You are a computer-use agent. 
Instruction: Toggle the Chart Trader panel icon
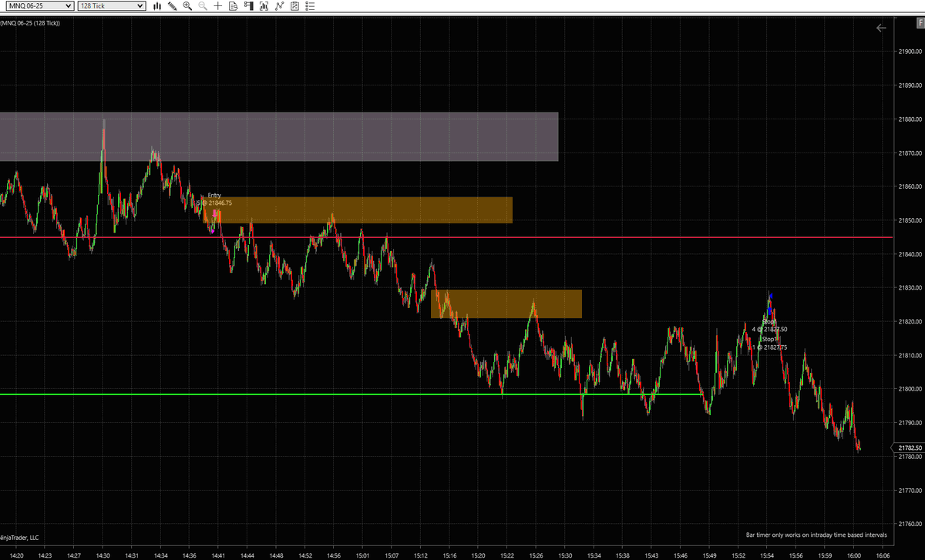click(250, 5)
